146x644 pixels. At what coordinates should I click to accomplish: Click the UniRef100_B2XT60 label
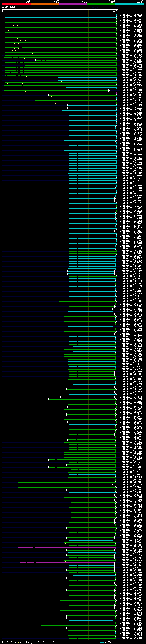(x=131, y=226)
